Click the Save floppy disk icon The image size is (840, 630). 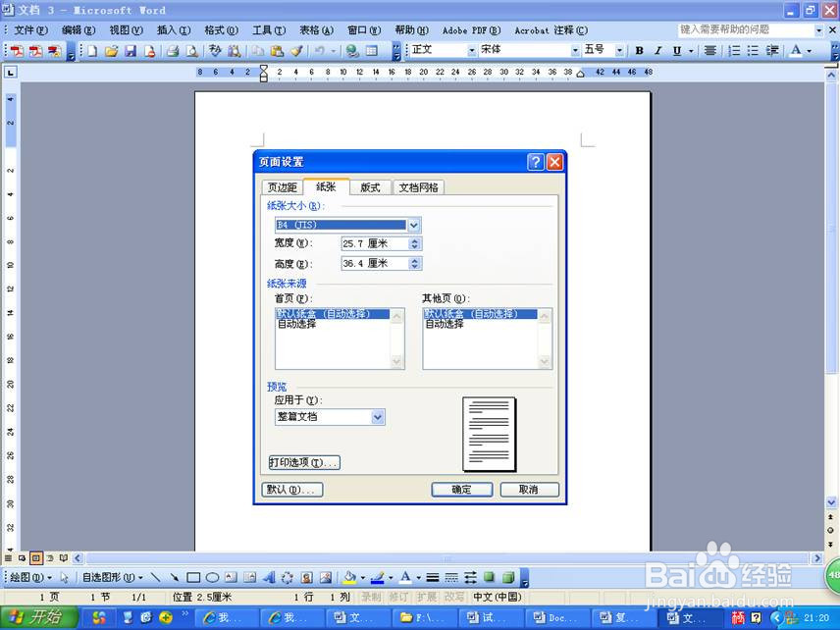(x=131, y=51)
